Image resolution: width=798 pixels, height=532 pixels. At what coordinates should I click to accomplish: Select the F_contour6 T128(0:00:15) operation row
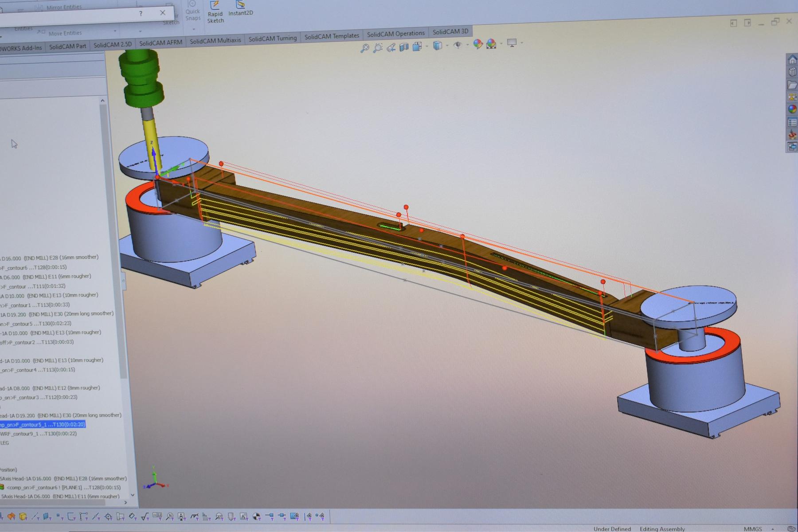pyautogui.click(x=34, y=267)
